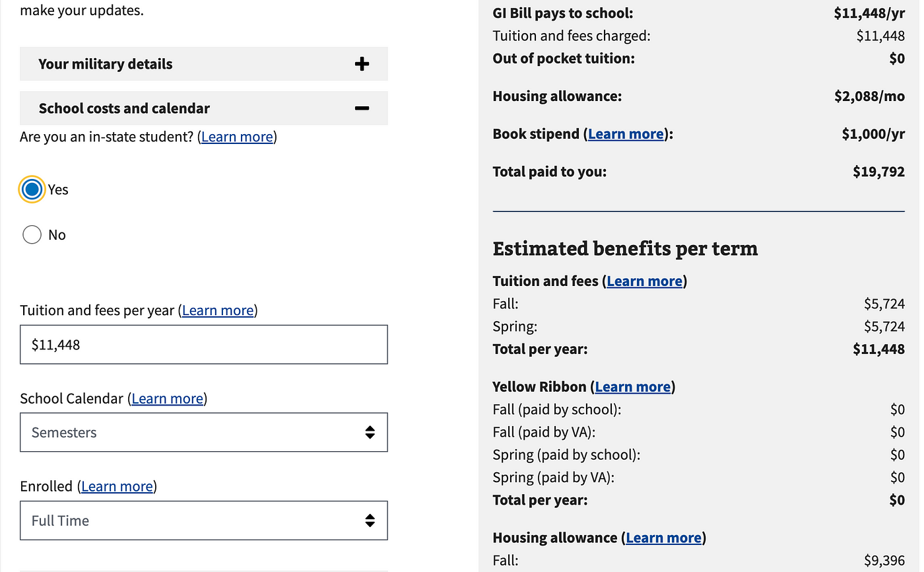Collapse School costs and calendar minus icon
Viewport: 924px width, 572px height.
pyautogui.click(x=362, y=108)
